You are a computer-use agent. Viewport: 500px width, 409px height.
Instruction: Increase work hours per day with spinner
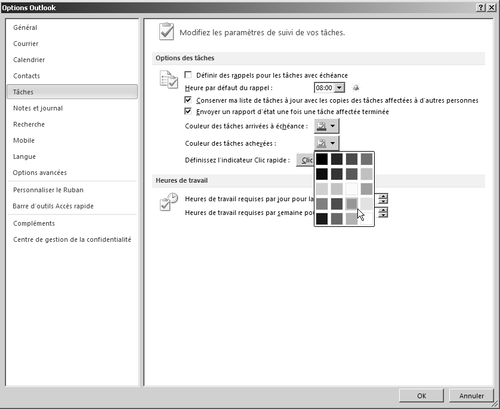coord(383,196)
